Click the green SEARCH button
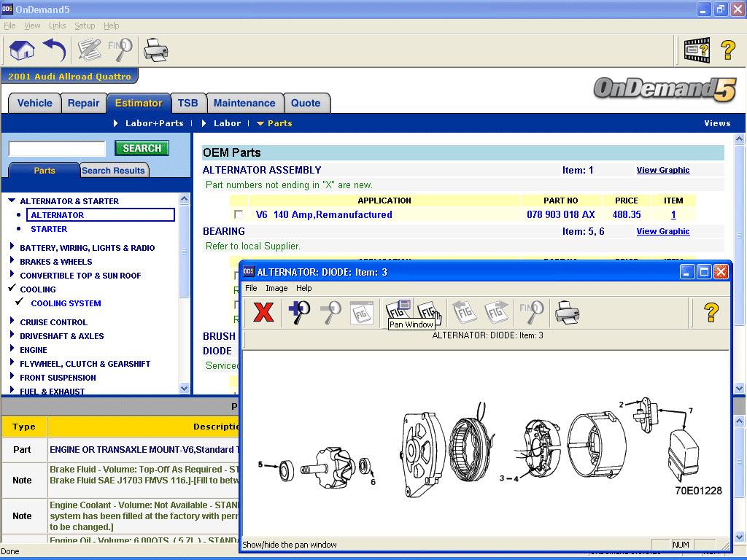Image resolution: width=747 pixels, height=560 pixels. [x=142, y=148]
